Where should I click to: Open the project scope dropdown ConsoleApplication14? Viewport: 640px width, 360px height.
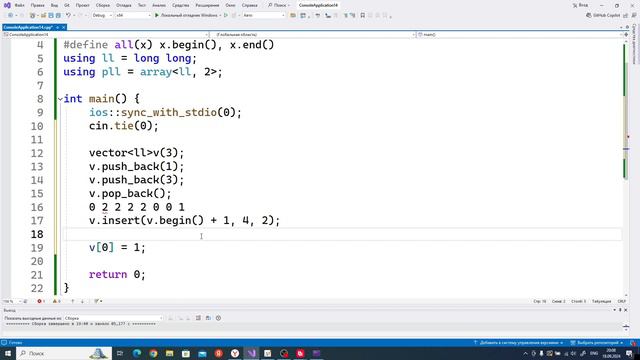(x=105, y=35)
